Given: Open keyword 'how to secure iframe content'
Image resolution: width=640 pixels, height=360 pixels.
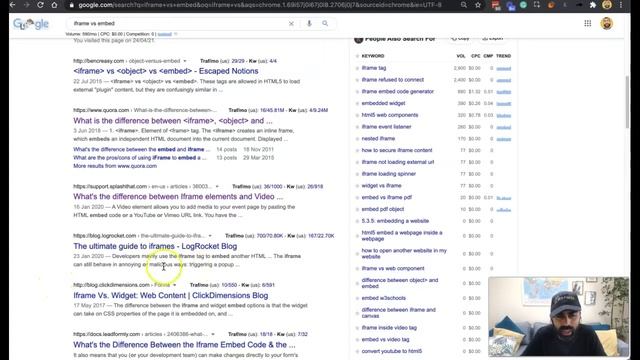Looking at the screenshot, I should pos(397,151).
